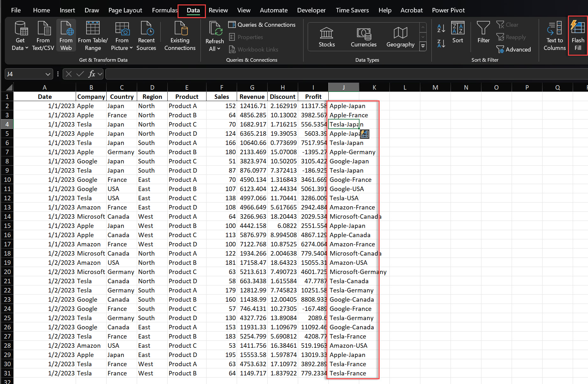Open the Power Pivot tab
Image resolution: width=588 pixels, height=384 pixels.
coord(448,10)
